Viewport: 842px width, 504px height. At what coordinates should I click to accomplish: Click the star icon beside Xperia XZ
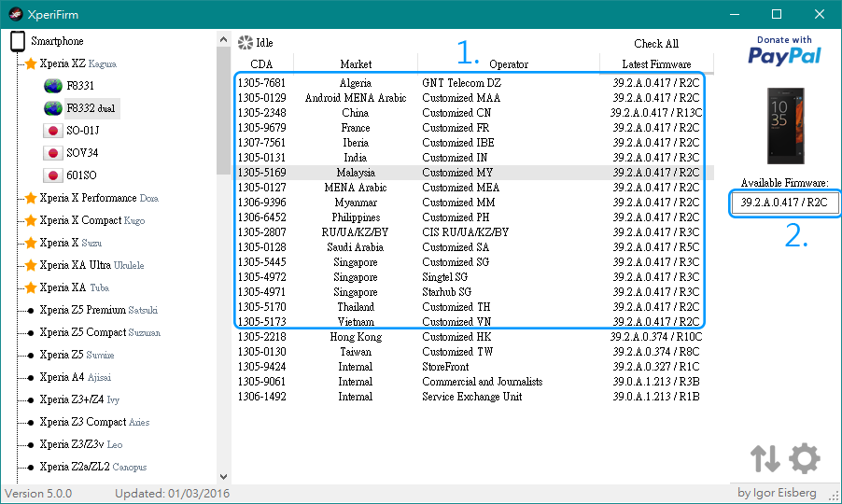[31, 63]
